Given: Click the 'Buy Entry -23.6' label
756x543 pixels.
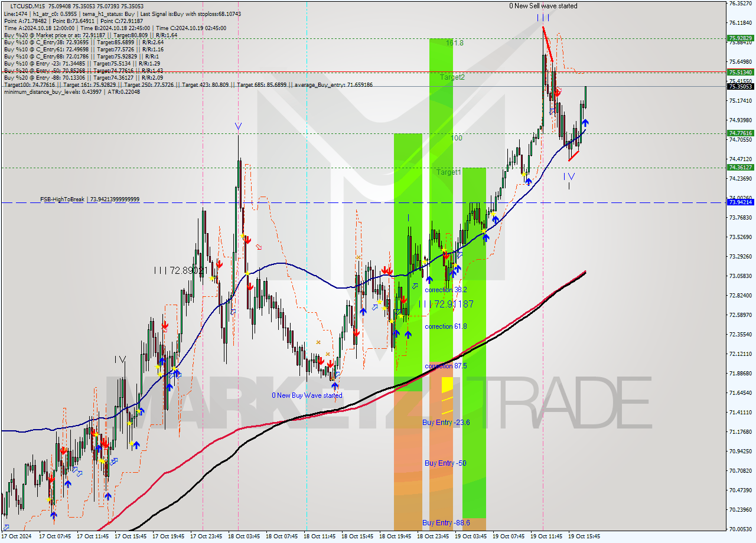Looking at the screenshot, I should [446, 423].
